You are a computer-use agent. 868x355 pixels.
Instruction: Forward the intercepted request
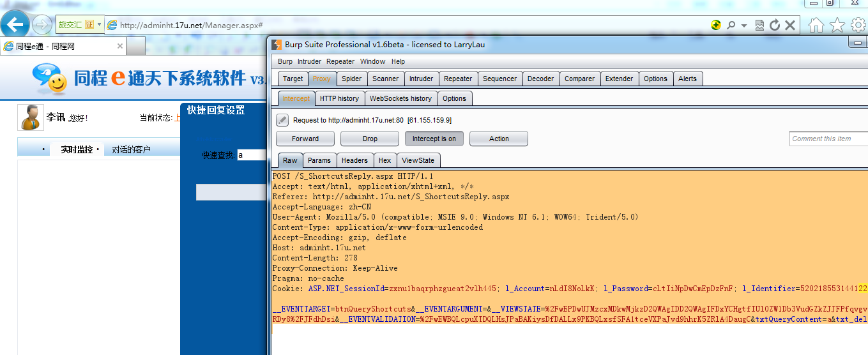305,139
